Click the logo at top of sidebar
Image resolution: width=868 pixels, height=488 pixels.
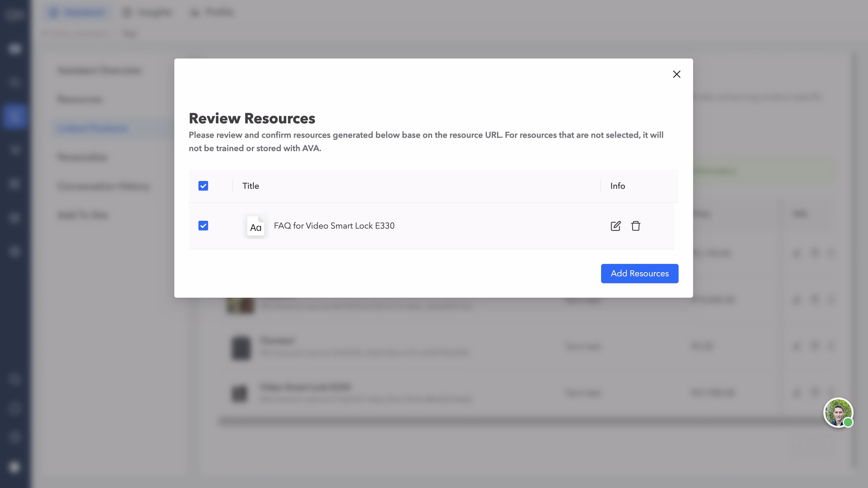tap(14, 14)
